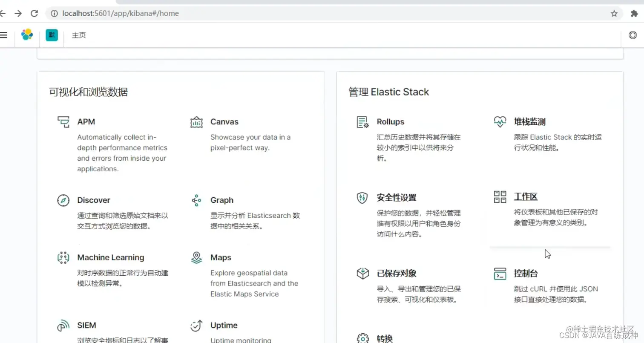Screen dimensions: 644x343
Task: Click the 已保存对象 description text
Action: pos(419,294)
